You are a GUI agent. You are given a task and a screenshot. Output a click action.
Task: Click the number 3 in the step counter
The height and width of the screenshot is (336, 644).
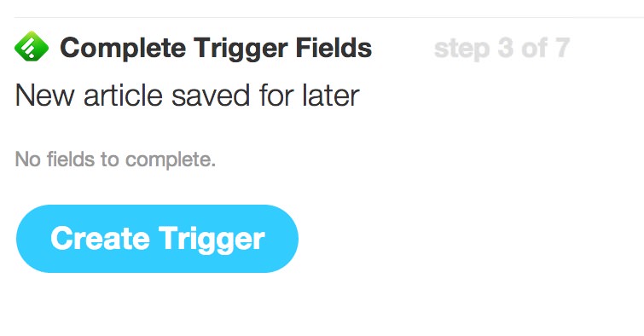pyautogui.click(x=506, y=48)
